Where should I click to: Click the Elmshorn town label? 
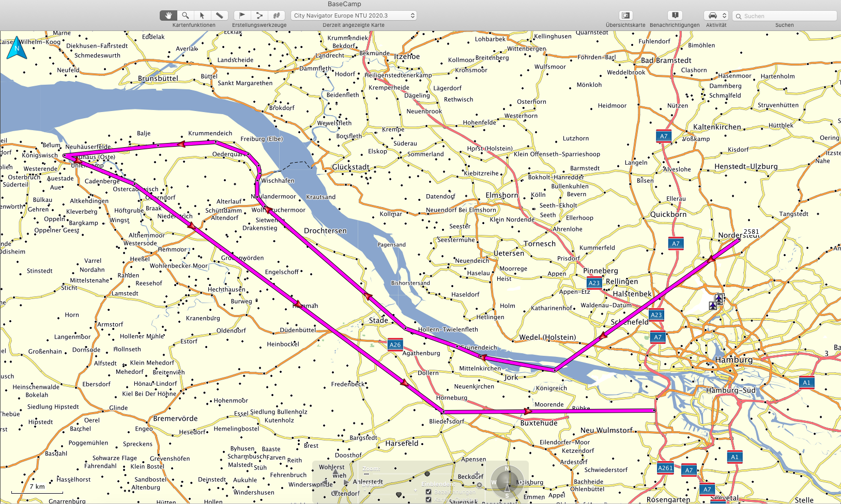502,195
